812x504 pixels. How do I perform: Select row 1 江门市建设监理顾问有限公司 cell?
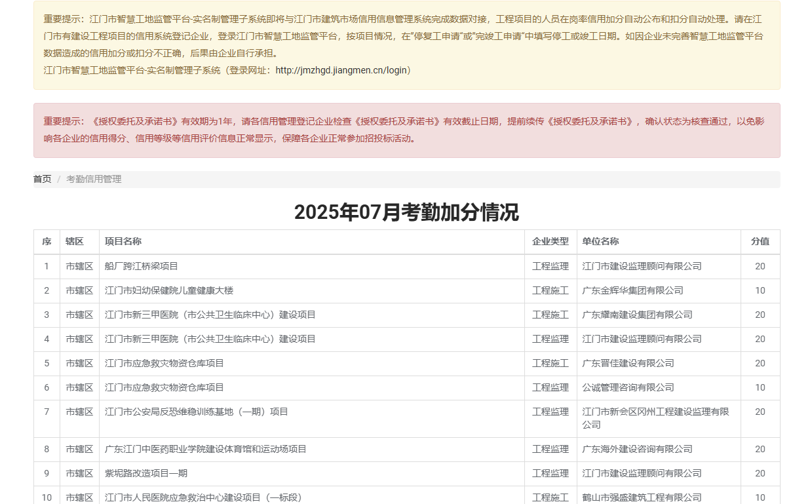pos(659,266)
